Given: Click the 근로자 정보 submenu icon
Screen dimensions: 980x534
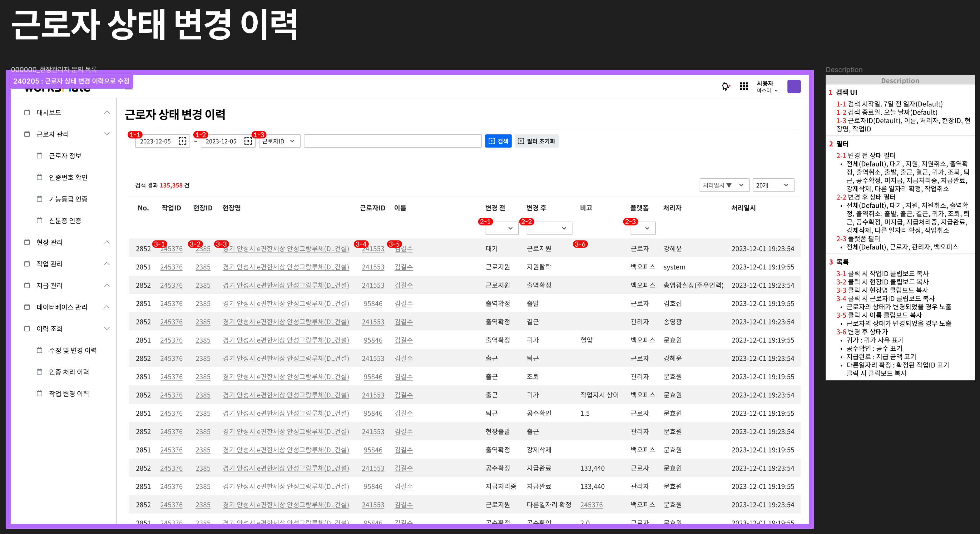Looking at the screenshot, I should (40, 156).
